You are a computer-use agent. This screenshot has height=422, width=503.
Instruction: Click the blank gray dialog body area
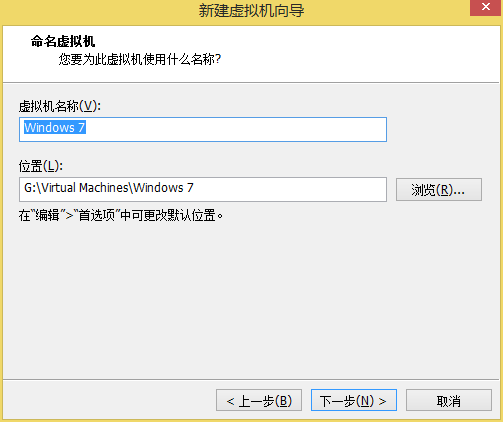point(250,300)
